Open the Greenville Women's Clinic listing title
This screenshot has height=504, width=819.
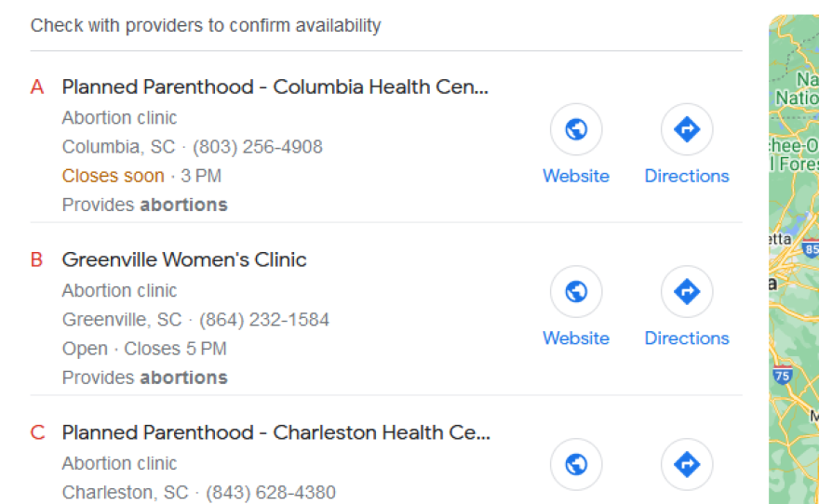184,260
